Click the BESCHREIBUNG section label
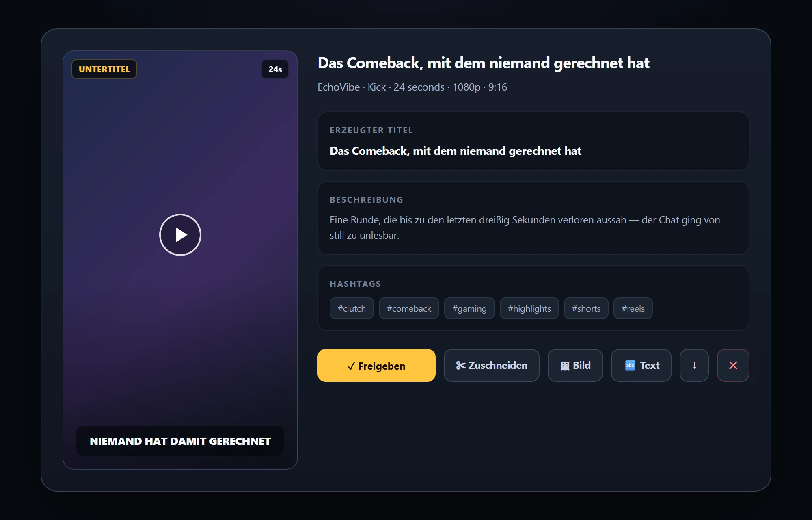The image size is (812, 520). coord(366,200)
